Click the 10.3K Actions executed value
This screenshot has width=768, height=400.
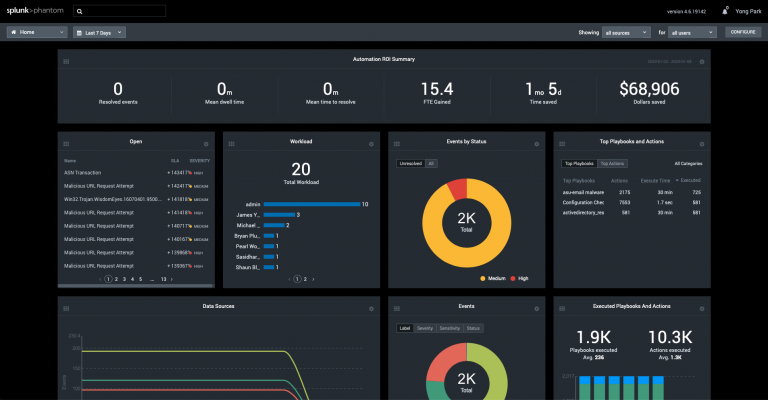tap(670, 337)
